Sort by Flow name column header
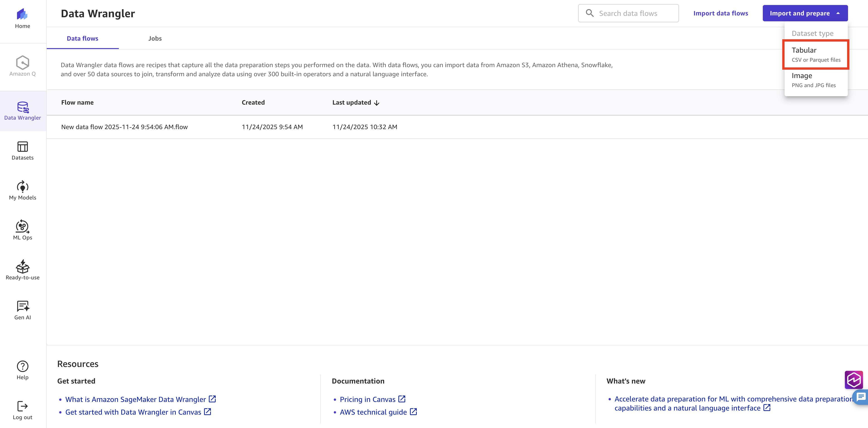 pos(78,103)
